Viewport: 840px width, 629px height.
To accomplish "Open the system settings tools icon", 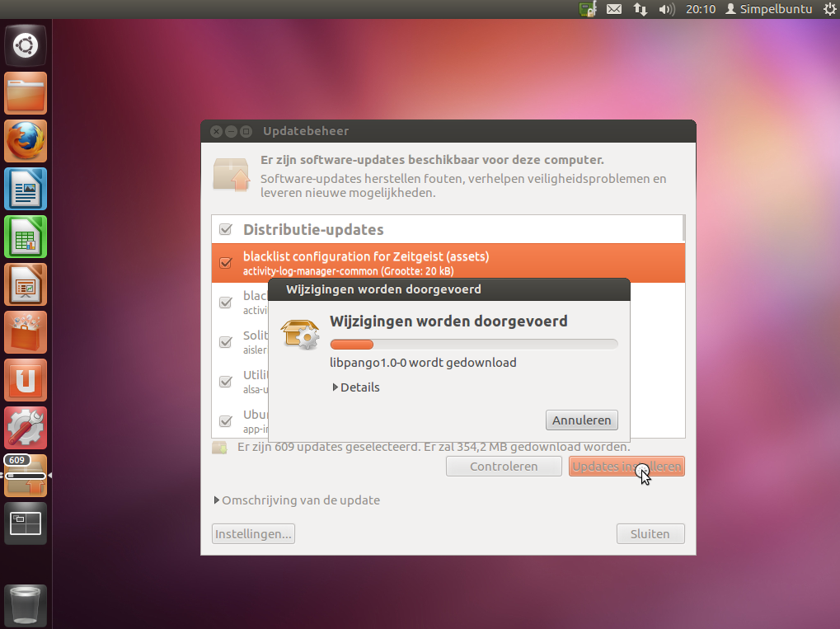I will click(x=26, y=428).
